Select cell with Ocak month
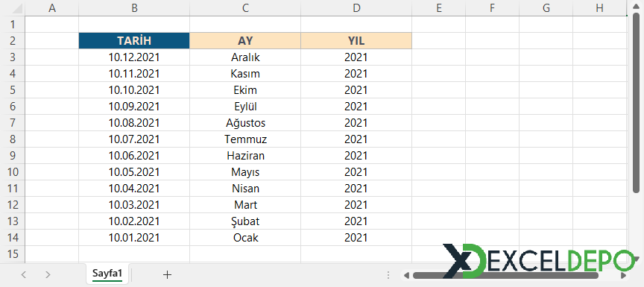This screenshot has height=287, width=644. point(245,238)
